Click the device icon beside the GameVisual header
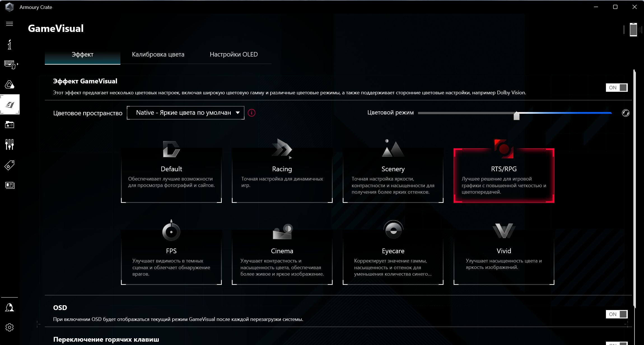Screen dimensions: 644x345 click(633, 29)
